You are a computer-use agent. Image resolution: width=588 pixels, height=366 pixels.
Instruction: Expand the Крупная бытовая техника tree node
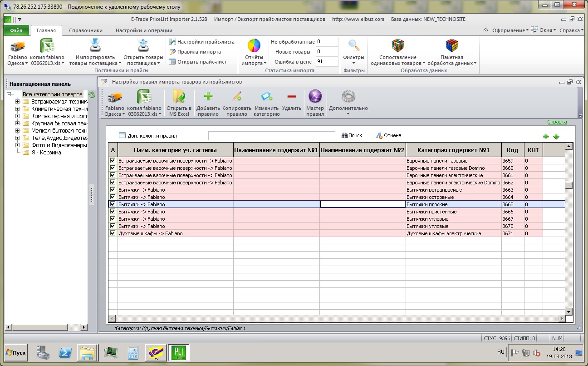pos(17,124)
